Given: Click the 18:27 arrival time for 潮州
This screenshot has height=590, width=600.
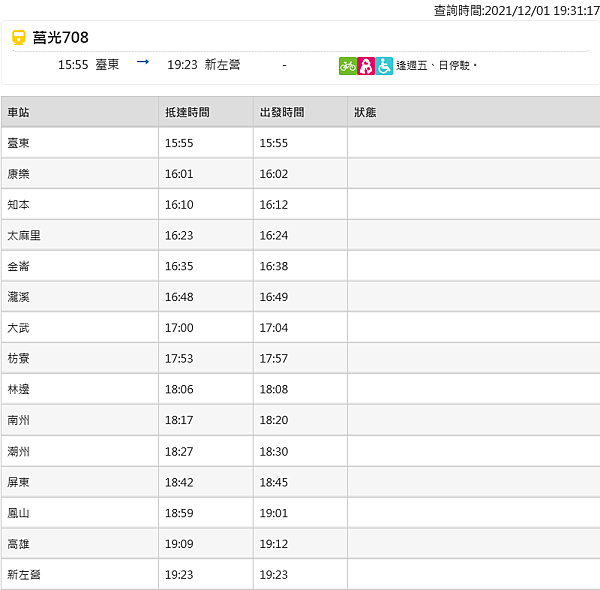Looking at the screenshot, I should click(179, 452).
